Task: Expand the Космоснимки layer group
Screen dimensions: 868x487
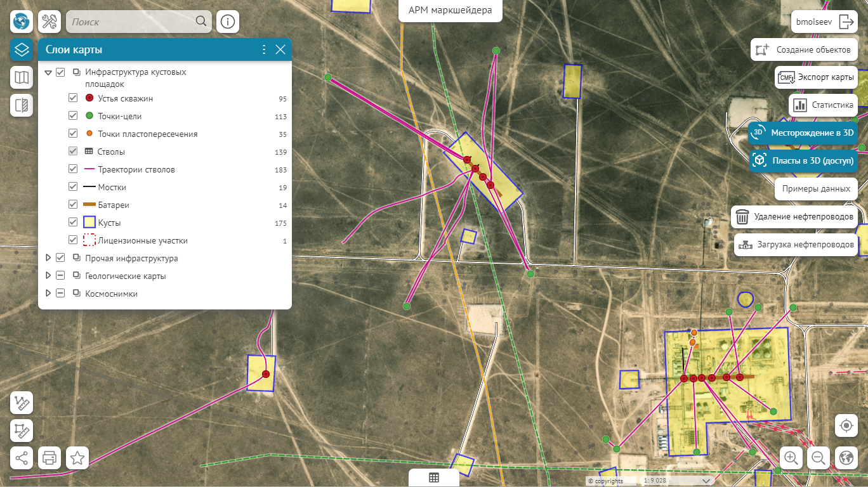Action: [48, 294]
